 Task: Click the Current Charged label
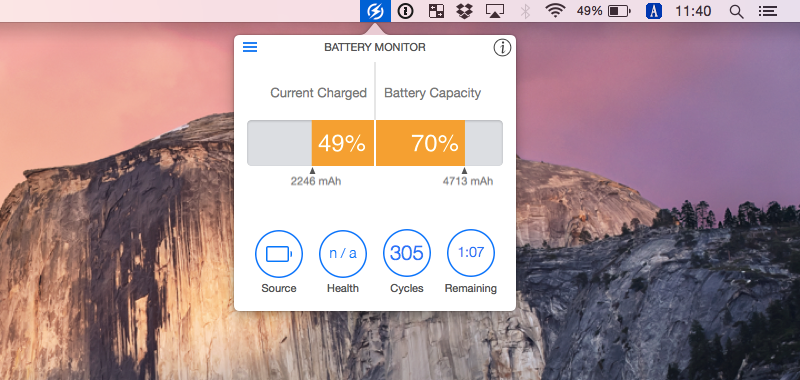point(318,93)
